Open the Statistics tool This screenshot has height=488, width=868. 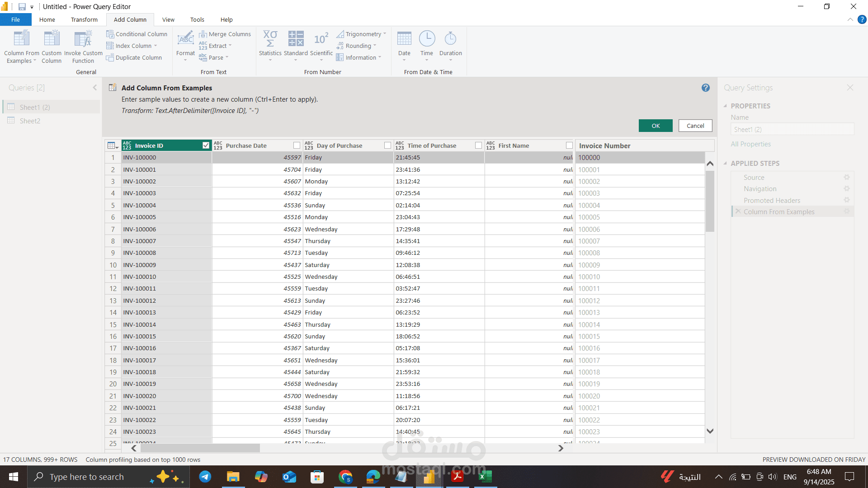(x=270, y=39)
